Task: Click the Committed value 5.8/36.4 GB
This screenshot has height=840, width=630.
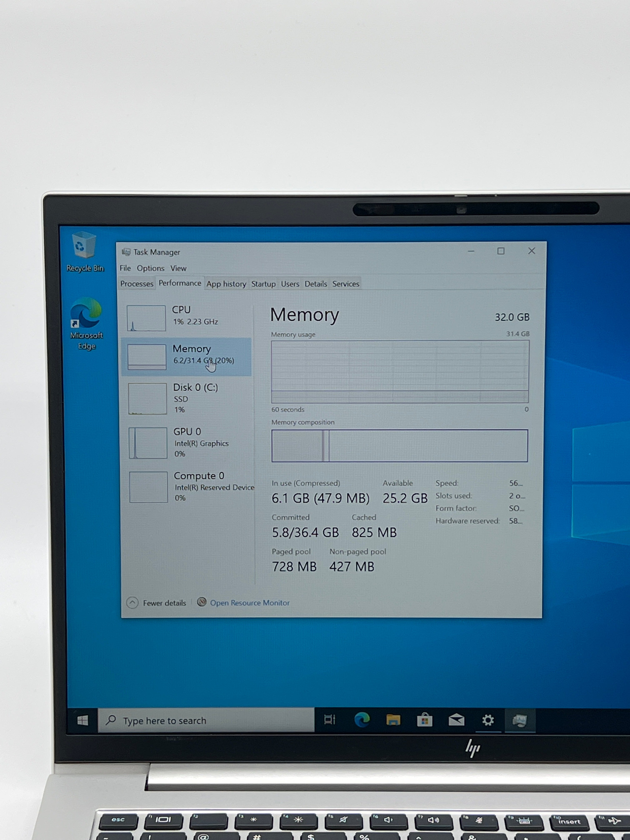Action: (x=305, y=532)
